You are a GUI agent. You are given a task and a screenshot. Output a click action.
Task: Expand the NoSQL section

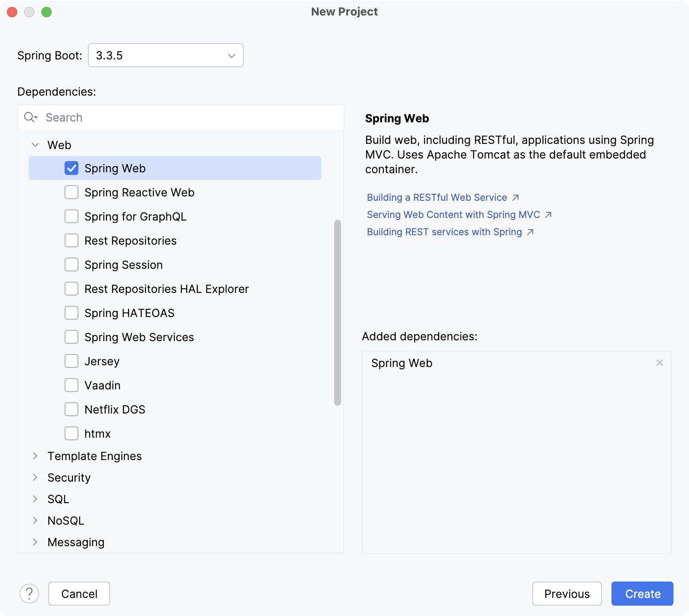click(x=36, y=520)
